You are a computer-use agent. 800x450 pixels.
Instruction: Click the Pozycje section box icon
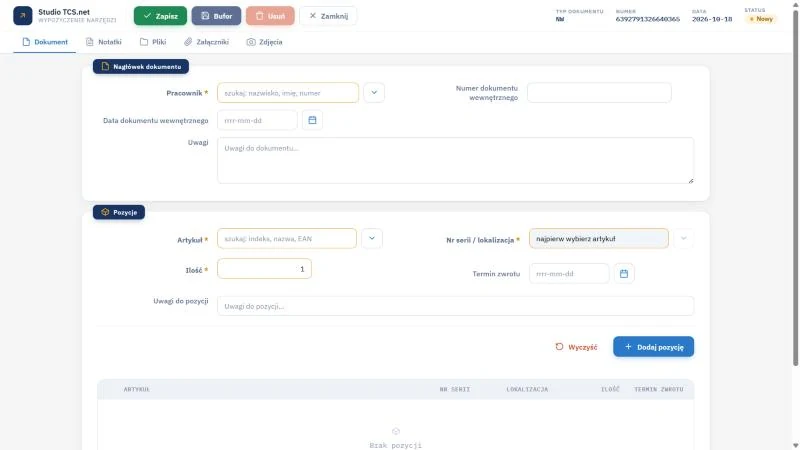coord(105,212)
